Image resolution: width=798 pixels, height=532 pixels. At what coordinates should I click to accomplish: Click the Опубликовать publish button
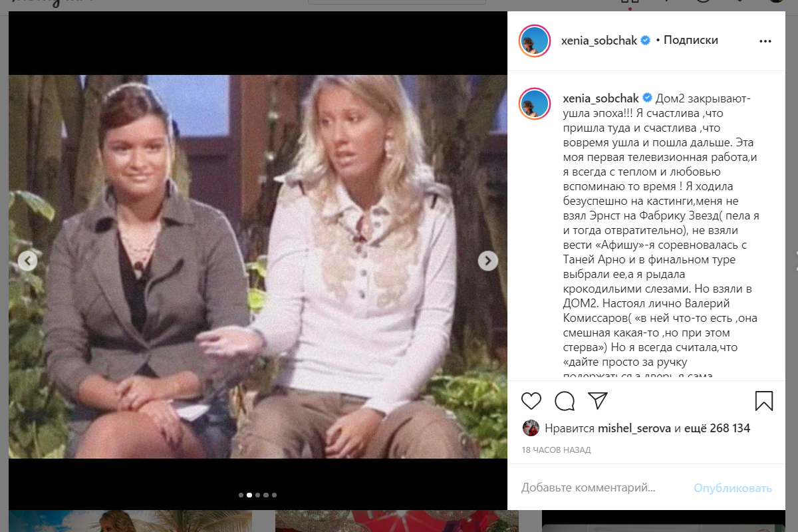coord(733,488)
